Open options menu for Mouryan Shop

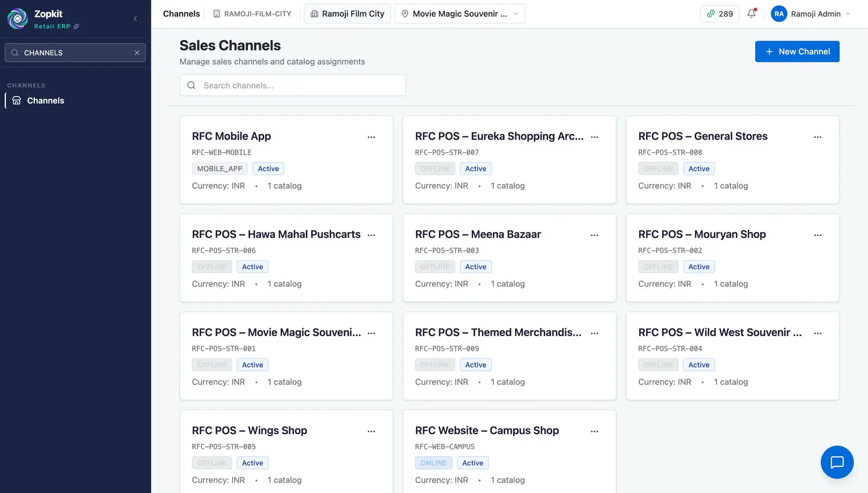(818, 235)
